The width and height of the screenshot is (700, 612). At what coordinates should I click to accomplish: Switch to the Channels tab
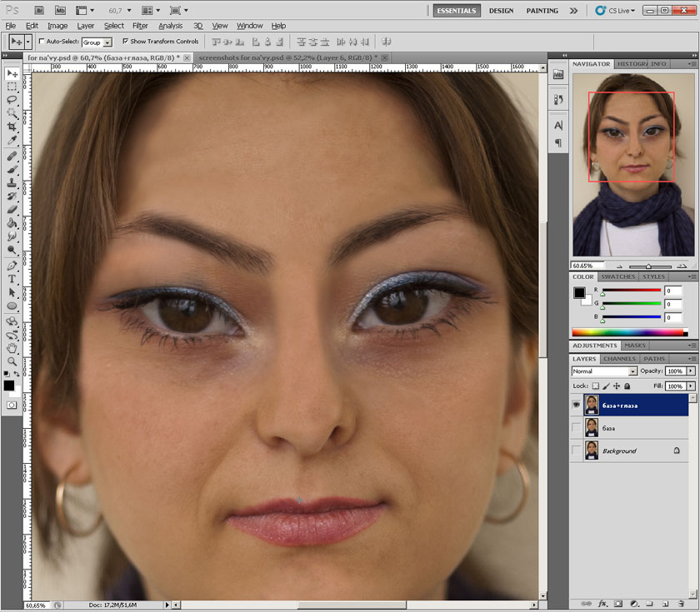click(x=619, y=359)
